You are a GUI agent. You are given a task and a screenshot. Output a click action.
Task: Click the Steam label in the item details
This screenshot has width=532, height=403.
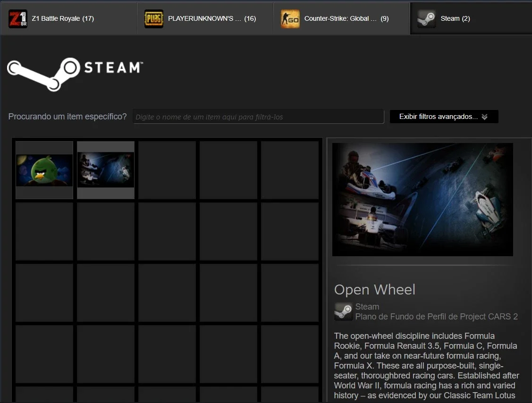(367, 307)
